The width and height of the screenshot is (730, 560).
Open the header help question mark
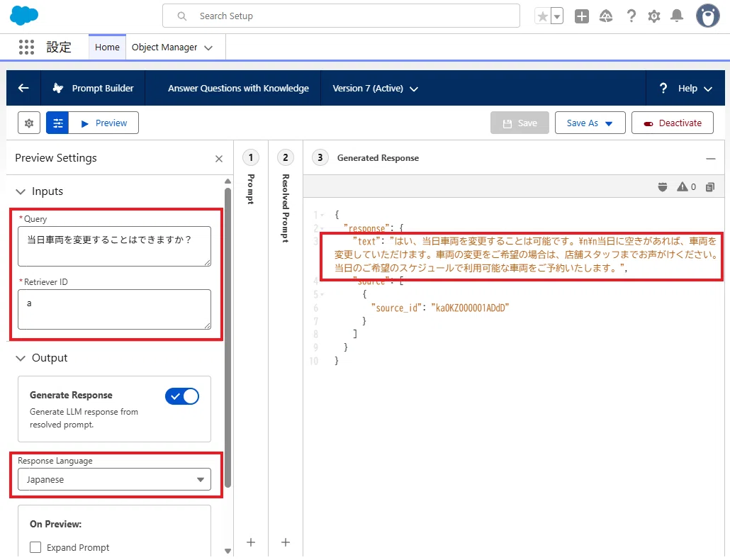click(x=631, y=17)
